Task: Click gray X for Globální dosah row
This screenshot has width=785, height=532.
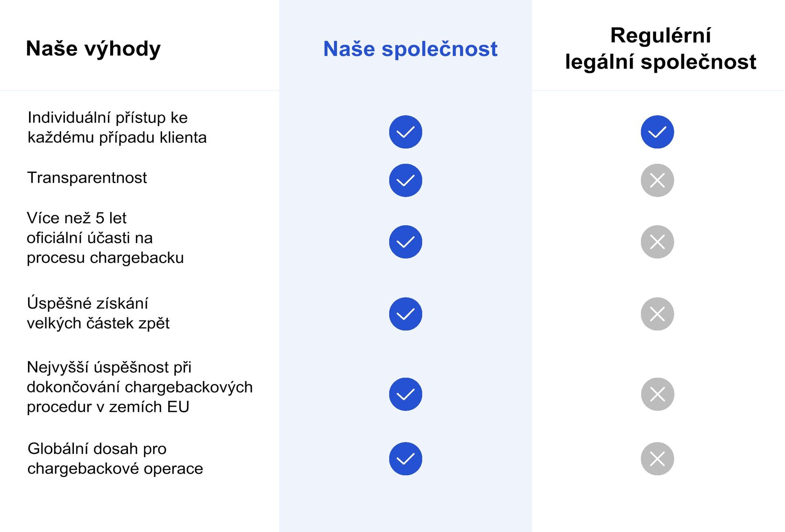Action: click(x=657, y=459)
